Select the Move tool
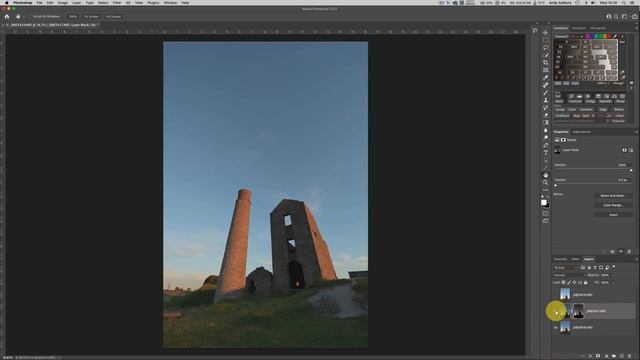The width and height of the screenshot is (640, 360). click(x=546, y=33)
